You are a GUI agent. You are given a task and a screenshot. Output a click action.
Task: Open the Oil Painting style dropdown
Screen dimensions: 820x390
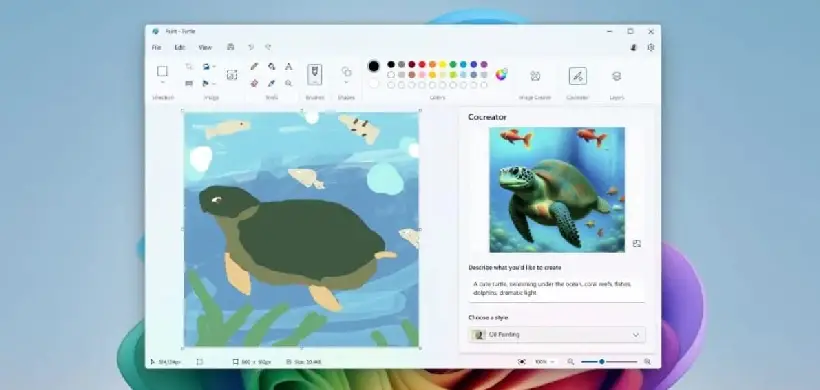coord(557,335)
